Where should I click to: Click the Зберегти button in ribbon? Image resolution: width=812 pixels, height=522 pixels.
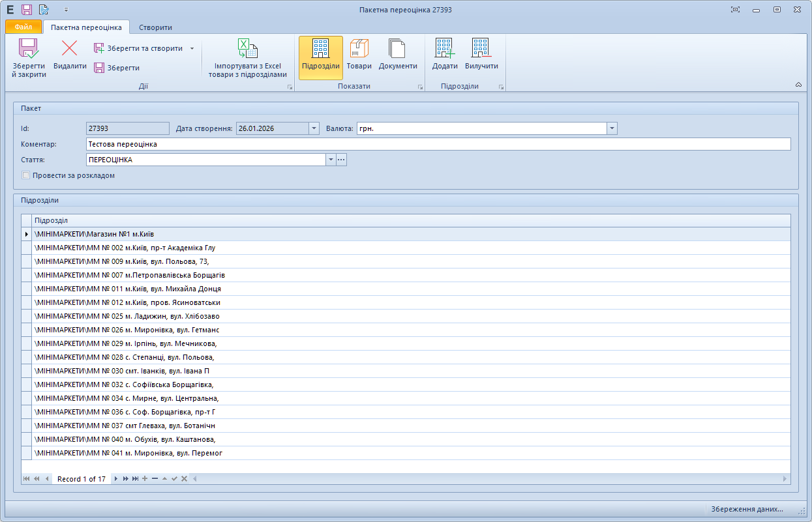point(117,68)
